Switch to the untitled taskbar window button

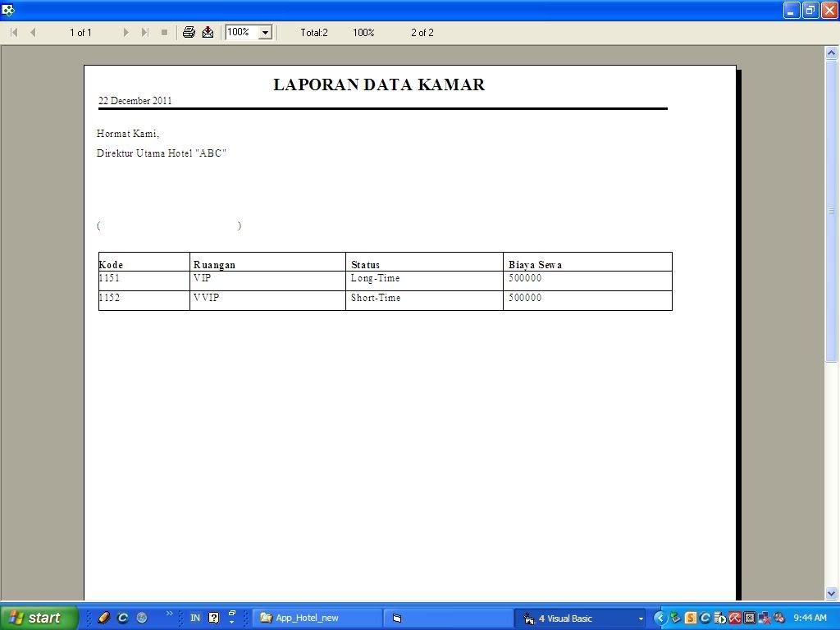449,618
